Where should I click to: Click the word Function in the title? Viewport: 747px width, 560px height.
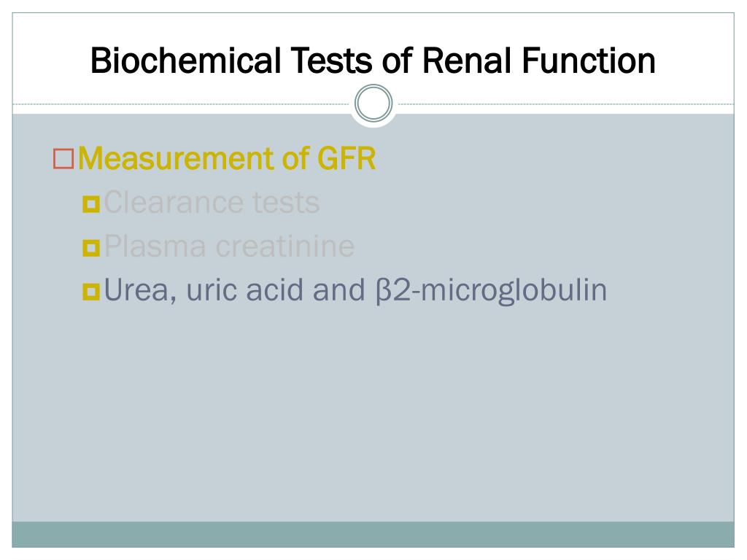click(589, 61)
